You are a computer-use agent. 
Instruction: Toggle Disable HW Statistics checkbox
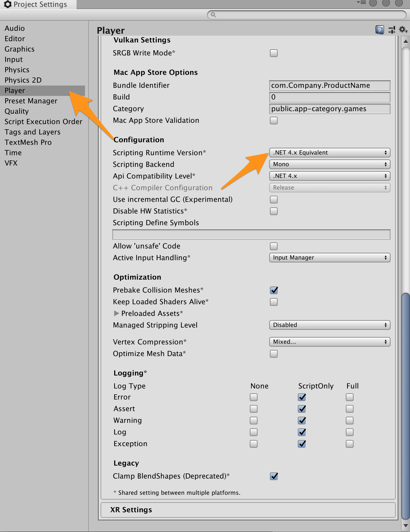tap(274, 211)
